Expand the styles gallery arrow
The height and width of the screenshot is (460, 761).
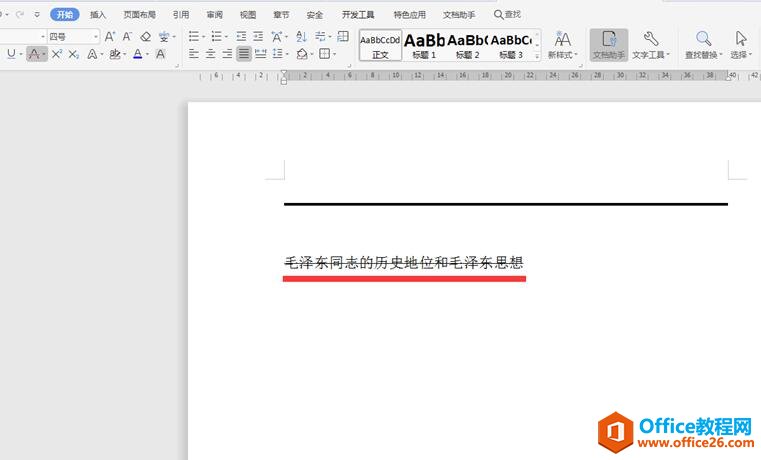pyautogui.click(x=537, y=56)
